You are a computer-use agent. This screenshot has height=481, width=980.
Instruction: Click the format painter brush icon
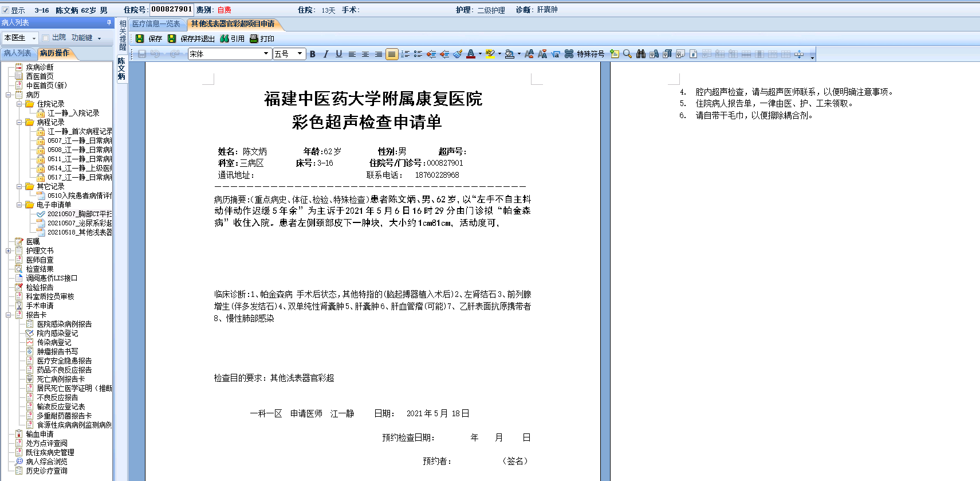coord(458,54)
